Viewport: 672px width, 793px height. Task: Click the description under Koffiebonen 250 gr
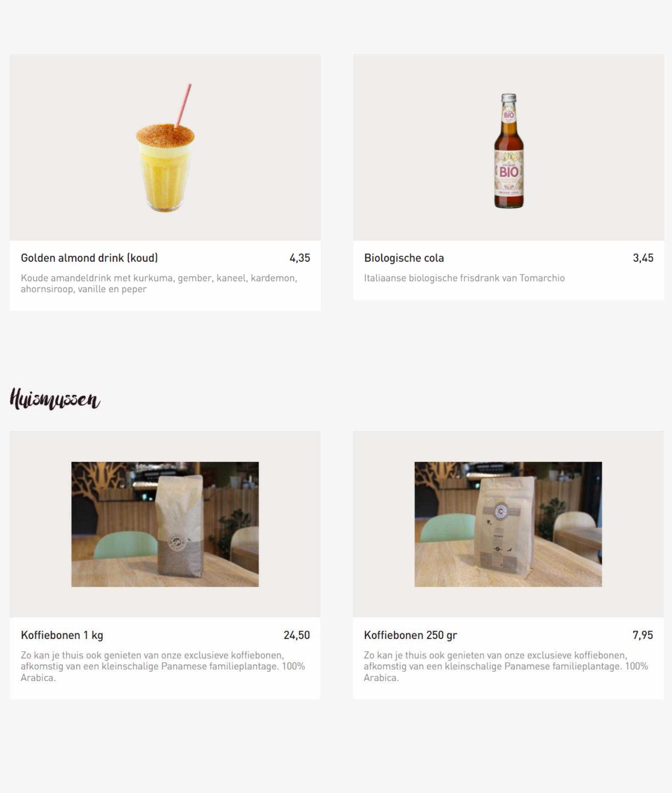click(506, 666)
